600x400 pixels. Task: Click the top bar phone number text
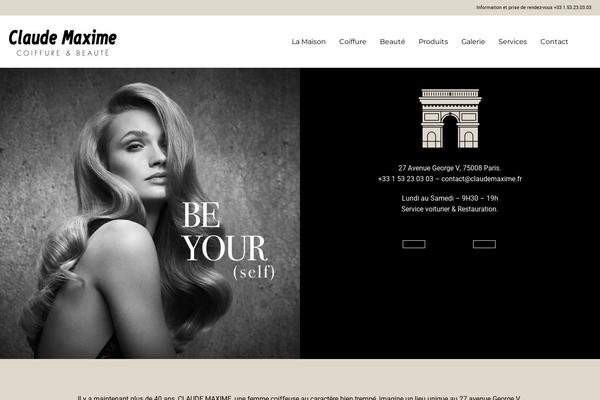click(x=533, y=7)
